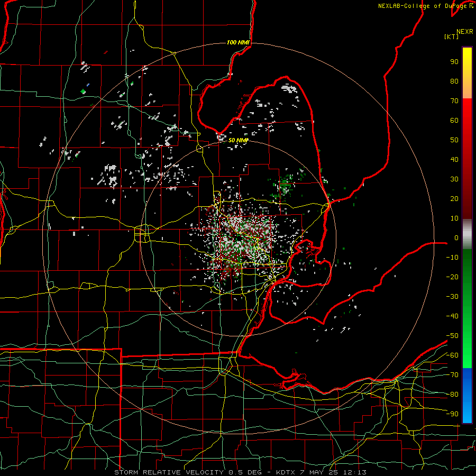Click the 20 value on the velocity scale
The image size is (476, 476).
454,198
